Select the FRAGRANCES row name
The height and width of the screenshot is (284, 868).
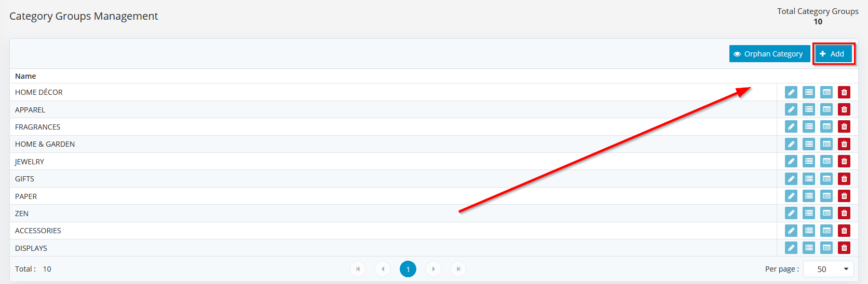(x=37, y=127)
